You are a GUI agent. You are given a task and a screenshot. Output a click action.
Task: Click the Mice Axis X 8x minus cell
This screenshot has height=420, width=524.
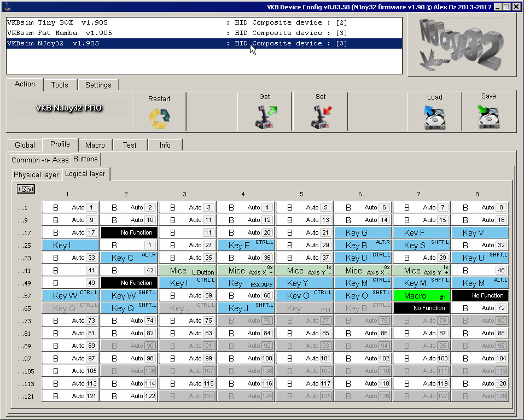coord(363,271)
